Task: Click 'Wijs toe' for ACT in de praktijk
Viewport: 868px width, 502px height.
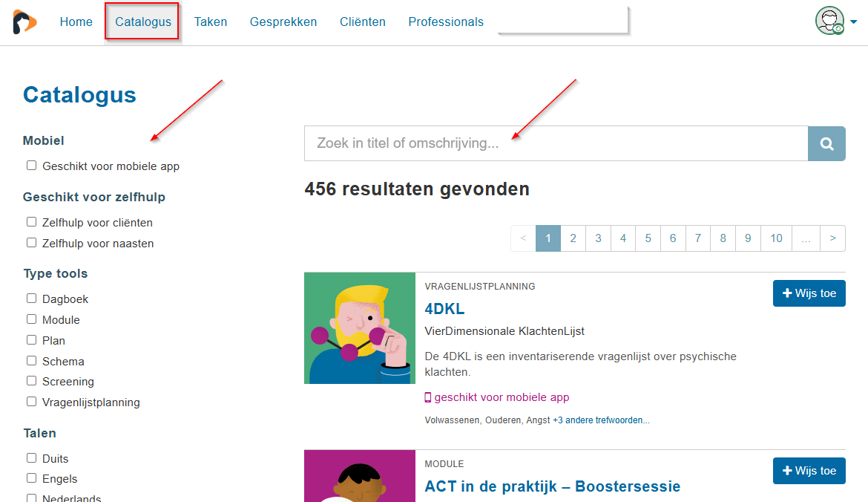Action: click(x=809, y=470)
